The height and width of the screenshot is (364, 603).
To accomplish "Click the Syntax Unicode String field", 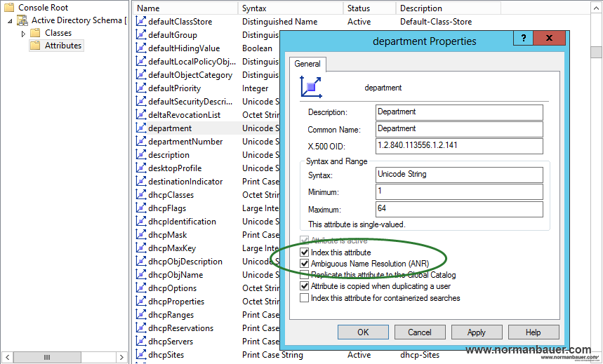I will coord(459,175).
